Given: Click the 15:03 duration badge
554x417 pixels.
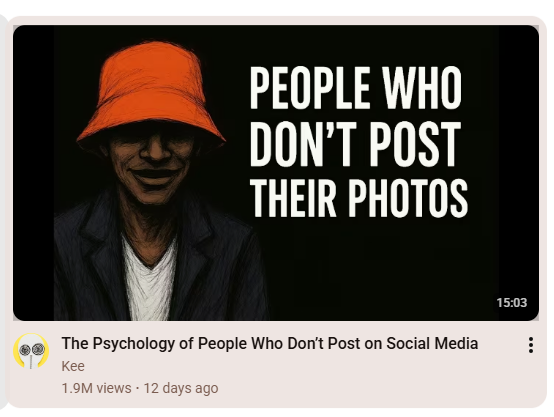Looking at the screenshot, I should pyautogui.click(x=512, y=303).
